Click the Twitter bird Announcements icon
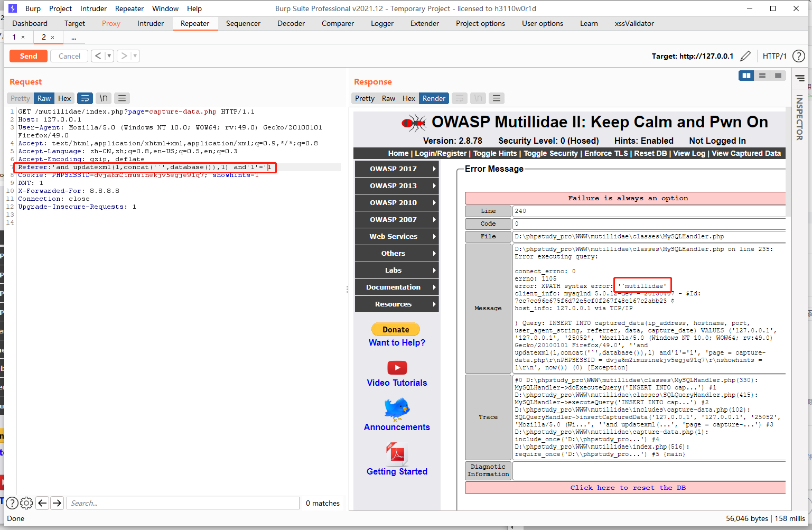Viewport: 812px width, 530px height. click(x=397, y=409)
